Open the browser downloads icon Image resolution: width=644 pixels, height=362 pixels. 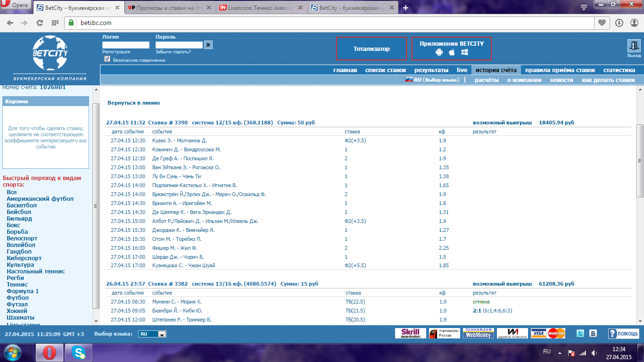pyautogui.click(x=619, y=23)
